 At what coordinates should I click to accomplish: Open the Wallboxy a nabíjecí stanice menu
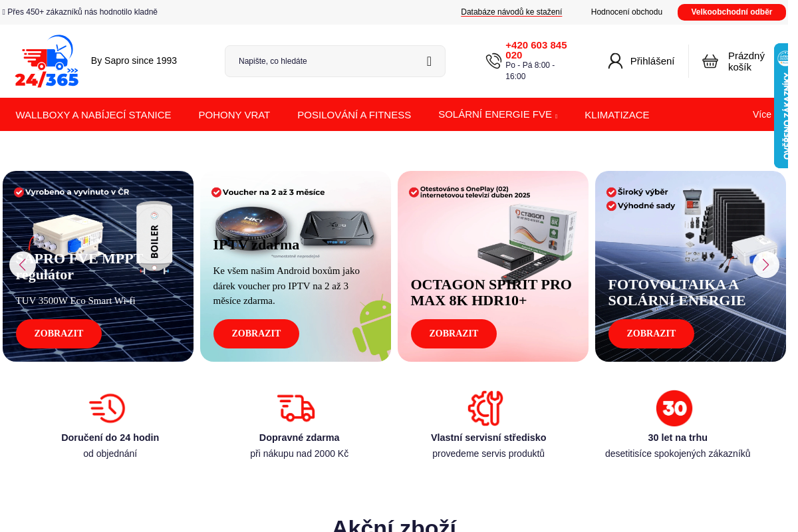[x=93, y=114]
